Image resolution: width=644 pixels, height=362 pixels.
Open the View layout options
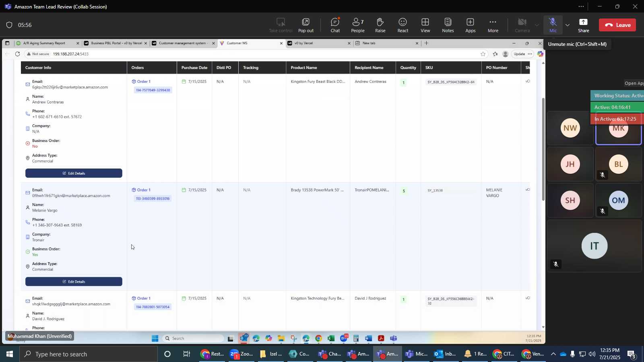click(x=425, y=25)
